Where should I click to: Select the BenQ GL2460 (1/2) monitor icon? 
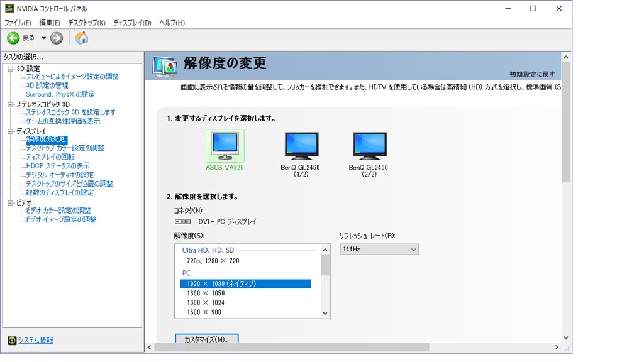(x=301, y=146)
